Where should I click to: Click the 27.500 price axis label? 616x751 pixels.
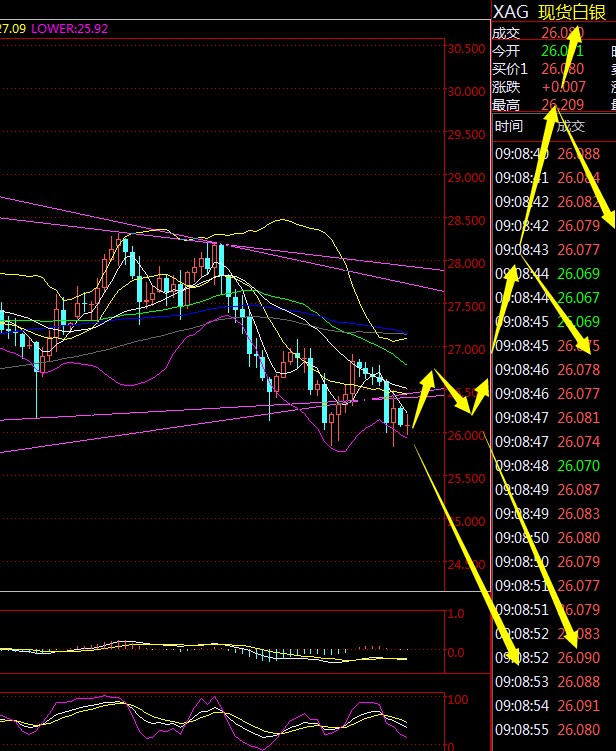coord(466,307)
